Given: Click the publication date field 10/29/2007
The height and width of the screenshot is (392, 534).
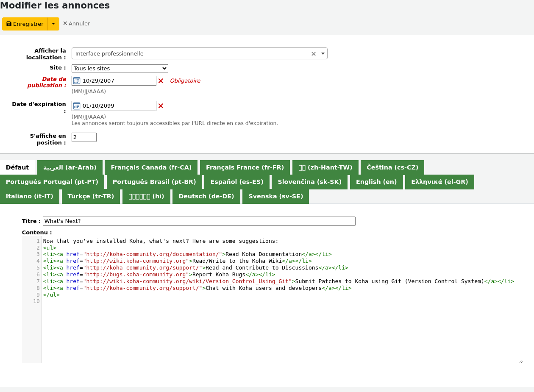Looking at the screenshot, I should point(114,81).
